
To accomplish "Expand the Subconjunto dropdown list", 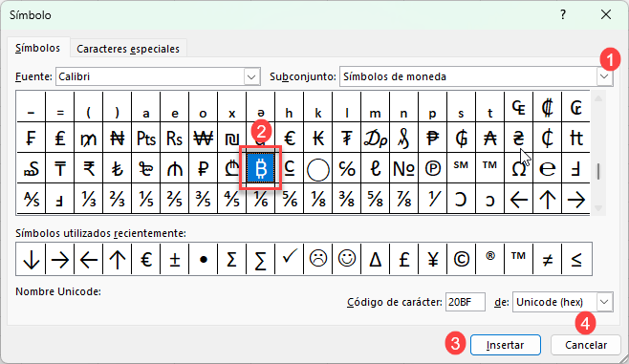I will (x=604, y=76).
